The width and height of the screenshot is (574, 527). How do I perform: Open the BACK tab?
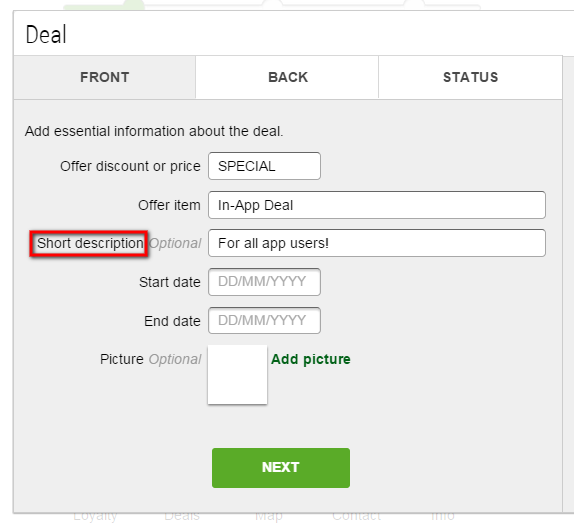click(x=287, y=77)
